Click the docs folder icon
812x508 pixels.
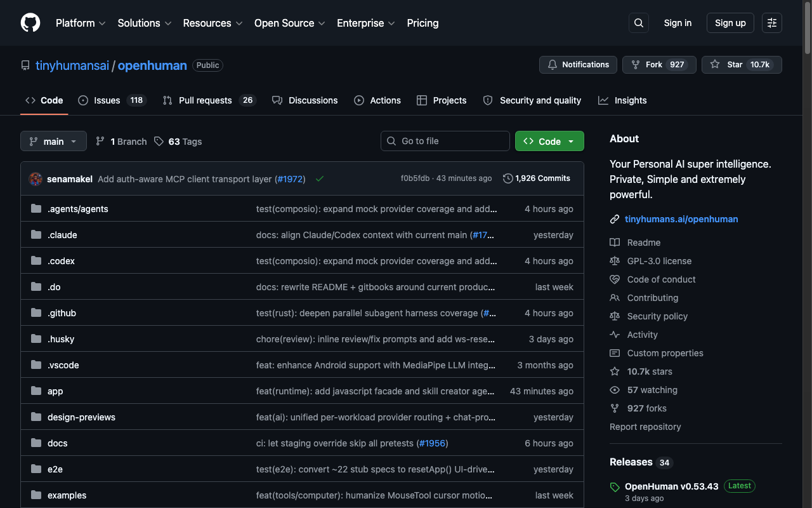[x=36, y=443]
